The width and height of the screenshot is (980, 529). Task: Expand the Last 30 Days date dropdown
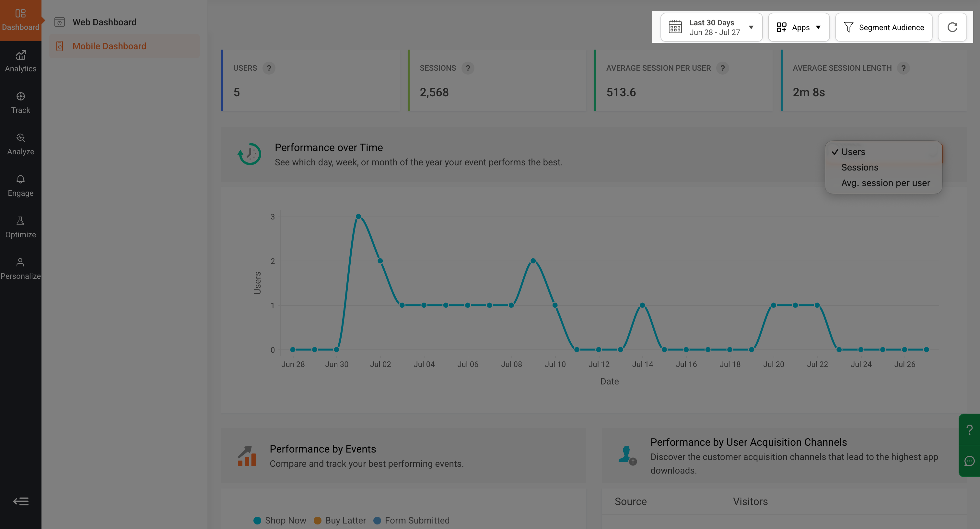pyautogui.click(x=711, y=28)
